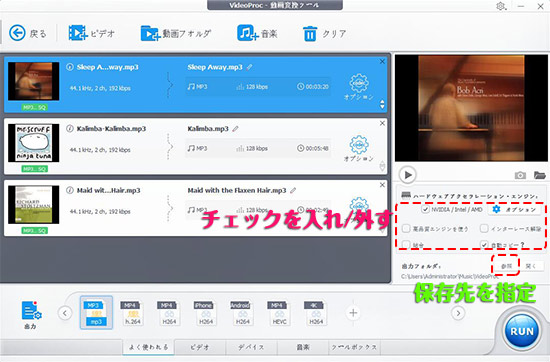This screenshot has height=362, width=550.
Task: Toggle the auto copy checkbox
Action: pos(484,244)
